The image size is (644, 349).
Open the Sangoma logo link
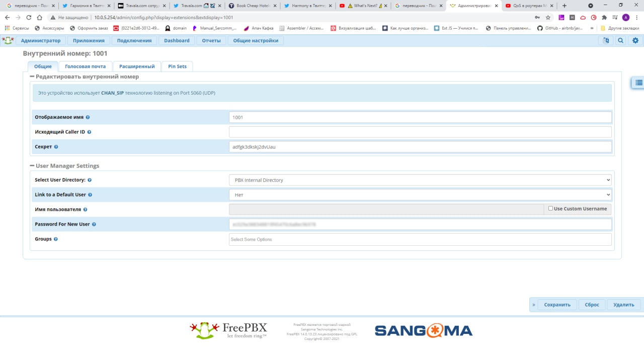pos(424,331)
